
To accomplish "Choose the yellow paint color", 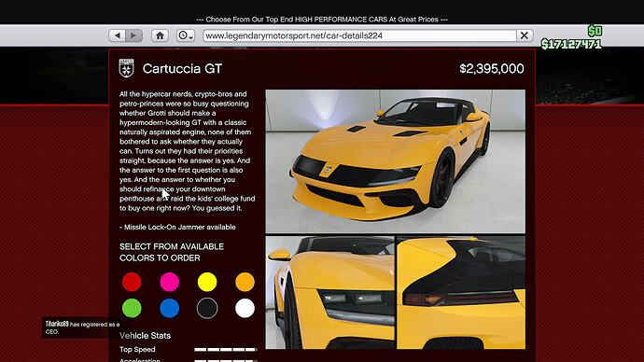I will 207,282.
